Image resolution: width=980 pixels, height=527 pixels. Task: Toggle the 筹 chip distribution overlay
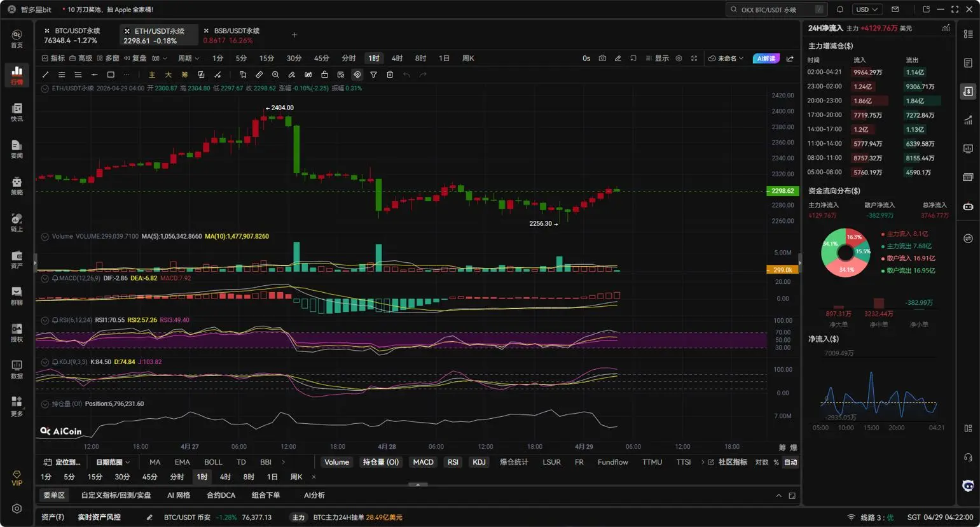click(x=184, y=74)
